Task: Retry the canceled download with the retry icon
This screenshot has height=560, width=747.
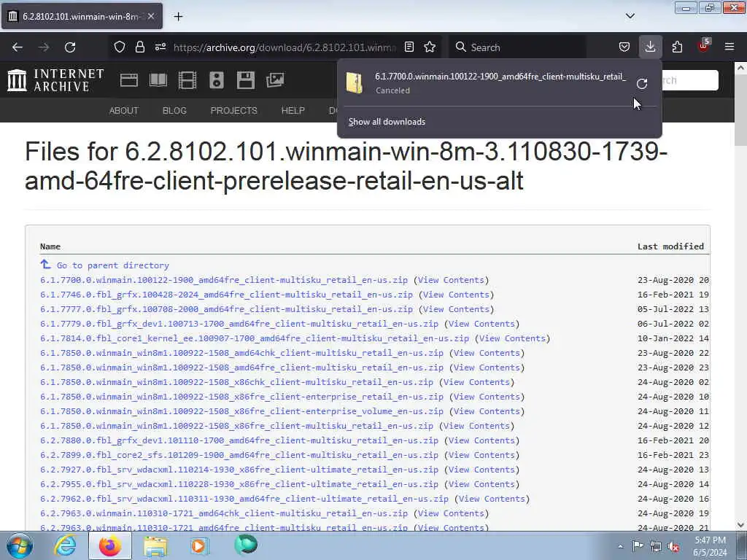Action: coord(642,84)
